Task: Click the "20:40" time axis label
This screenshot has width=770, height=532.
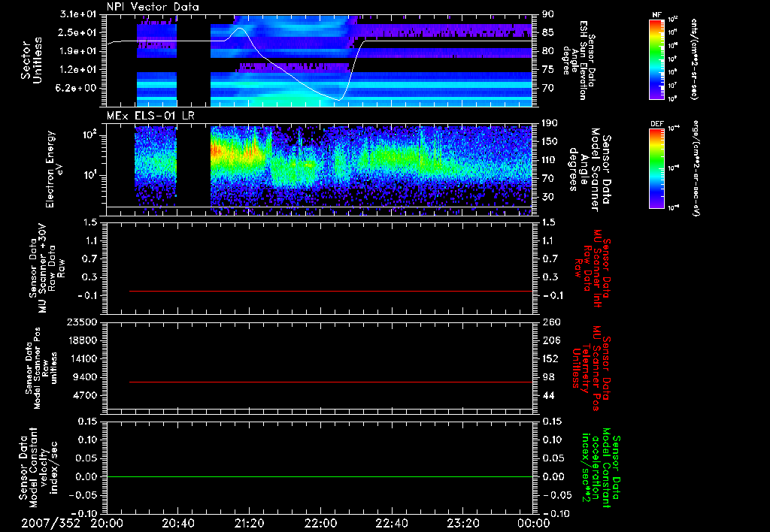Action: [177, 523]
